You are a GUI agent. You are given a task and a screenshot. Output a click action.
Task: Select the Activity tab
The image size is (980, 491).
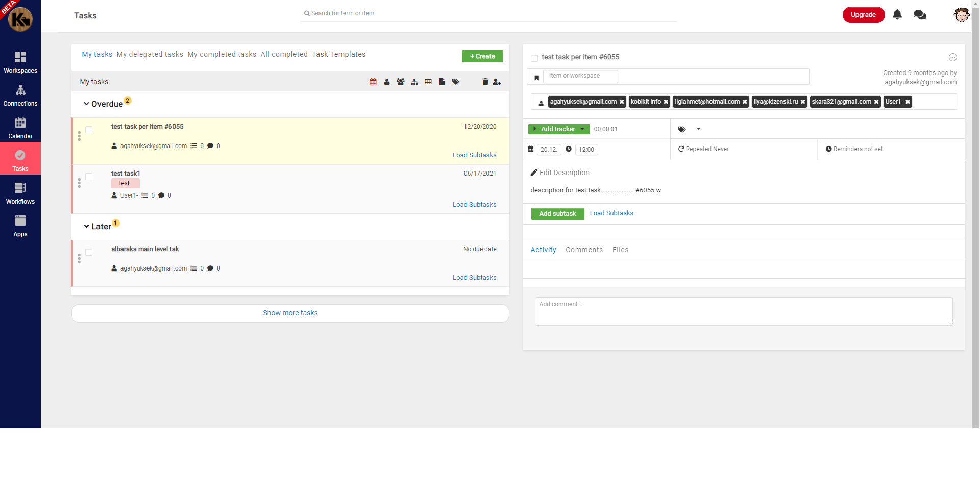point(543,250)
